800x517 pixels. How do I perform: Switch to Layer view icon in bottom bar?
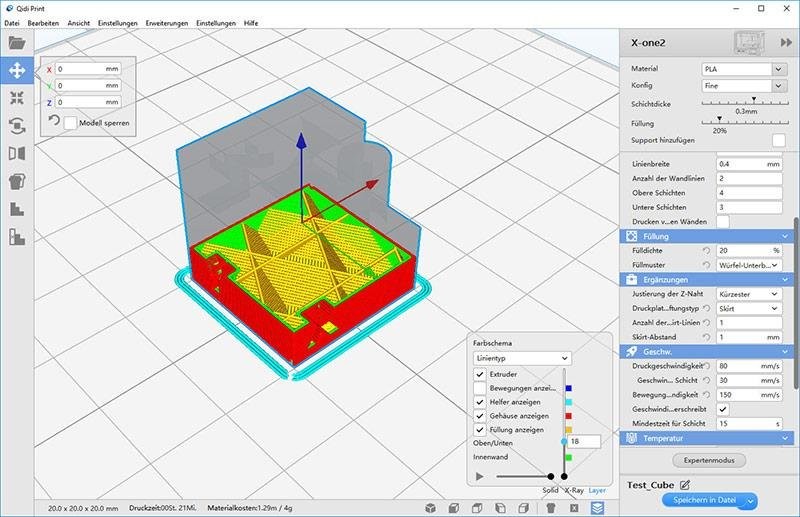597,507
